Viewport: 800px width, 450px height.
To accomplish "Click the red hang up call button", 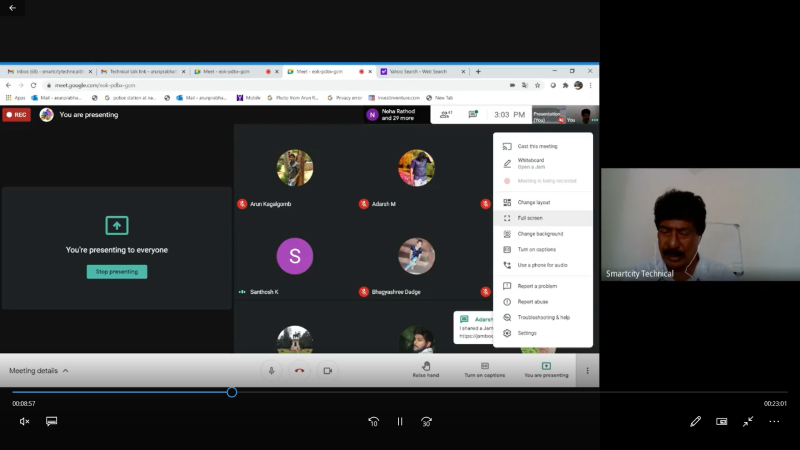I will 299,370.
